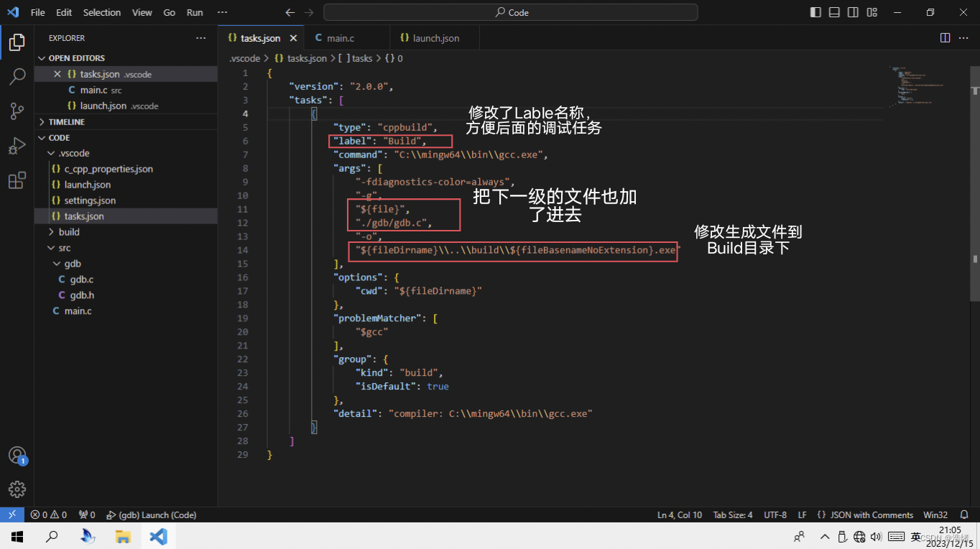Click (gdb) Launch (Code) in status bar

point(152,515)
